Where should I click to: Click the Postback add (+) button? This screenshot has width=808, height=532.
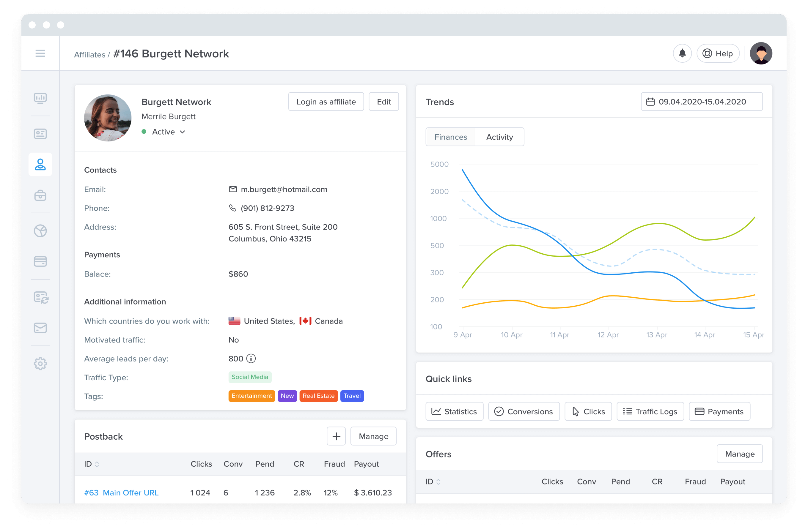(x=336, y=436)
